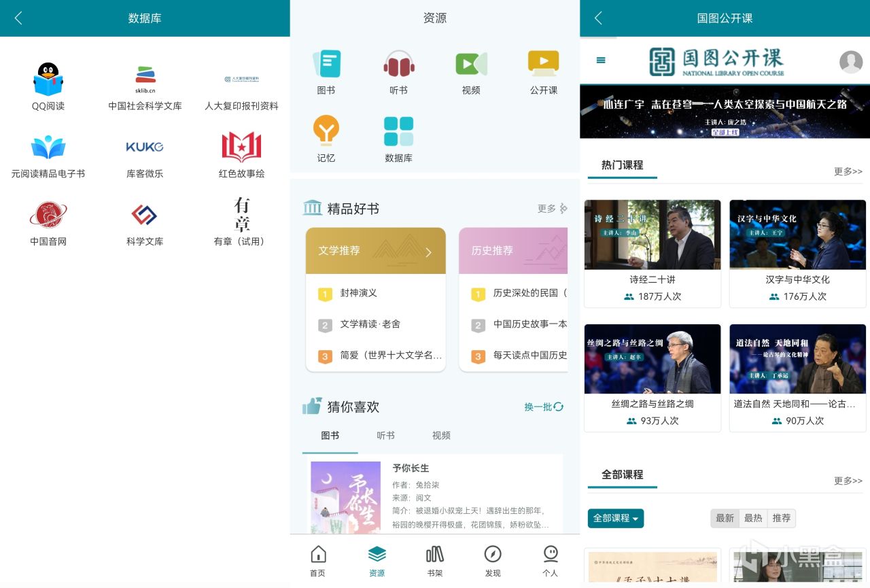The height and width of the screenshot is (588, 870).
Task: Open the 心连广宇 space exploration banner
Action: pyautogui.click(x=725, y=111)
